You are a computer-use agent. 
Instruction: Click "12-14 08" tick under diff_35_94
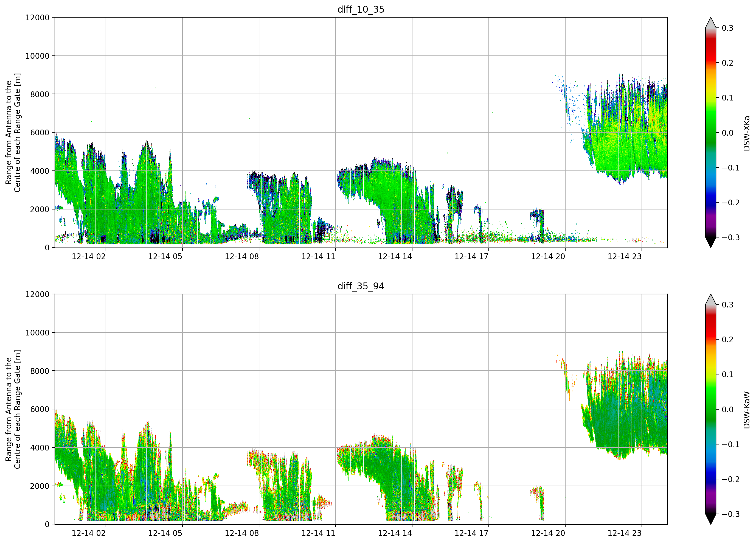(x=242, y=533)
